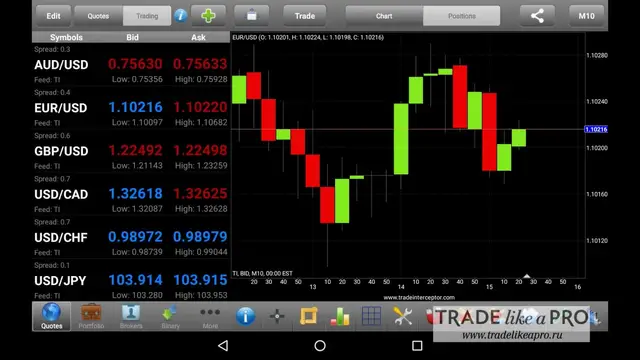Viewport: 640px width, 360px height.
Task: Click the Trade button
Action: [x=305, y=16]
